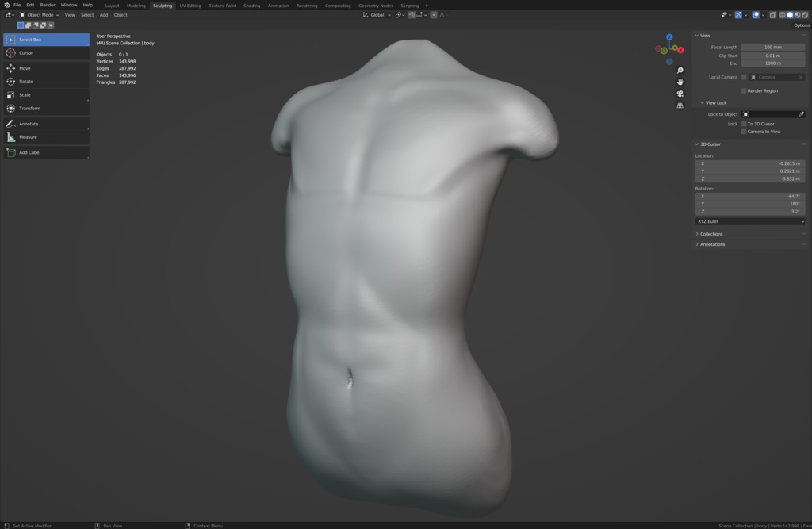
Task: Activate the Move tool
Action: pos(46,68)
